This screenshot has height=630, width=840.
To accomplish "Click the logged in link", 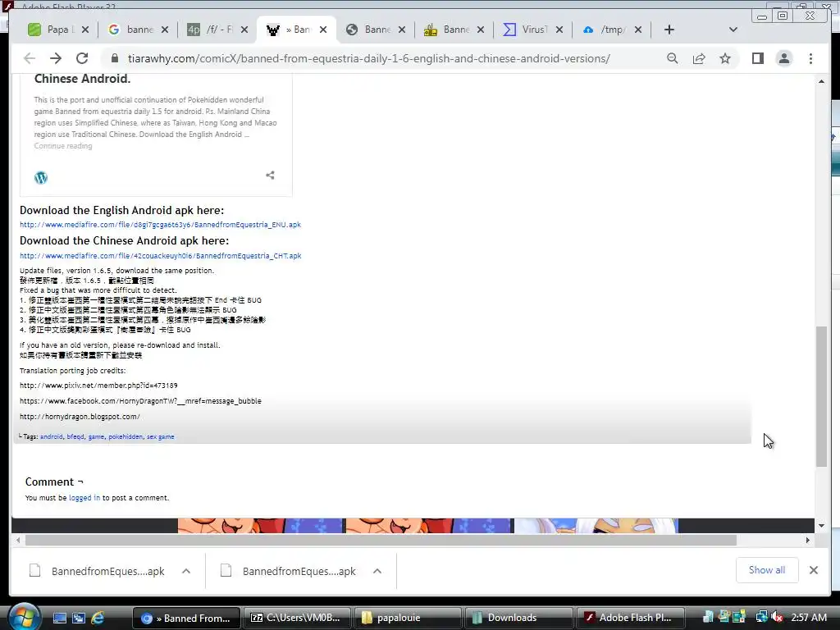I will pos(84,498).
